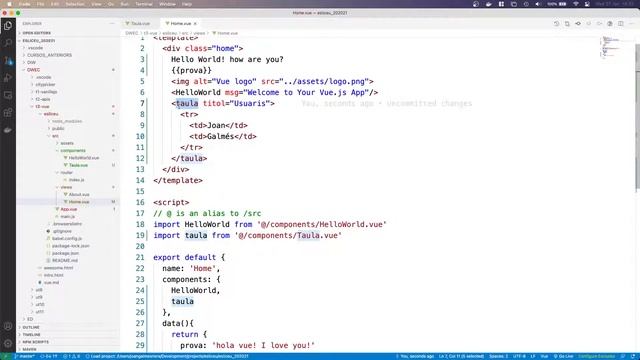This screenshot has width=640, height=360.
Task: Click the editor more actions ellipsis
Action: point(631,24)
